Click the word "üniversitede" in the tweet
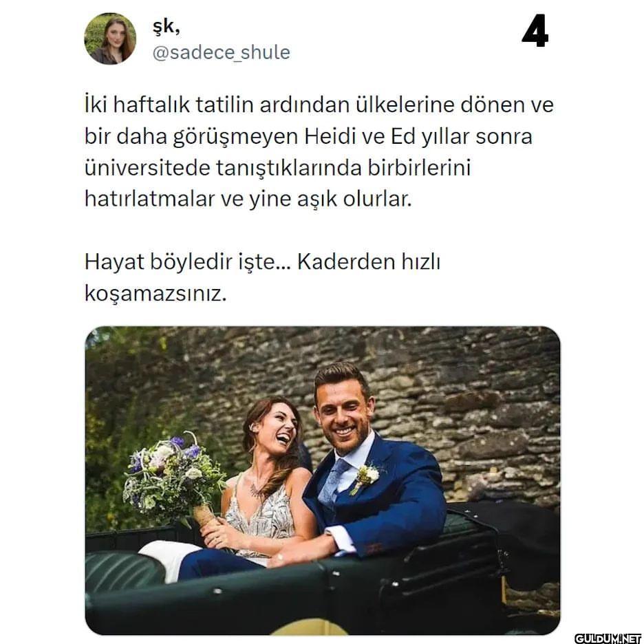644x644 pixels. click(x=147, y=168)
